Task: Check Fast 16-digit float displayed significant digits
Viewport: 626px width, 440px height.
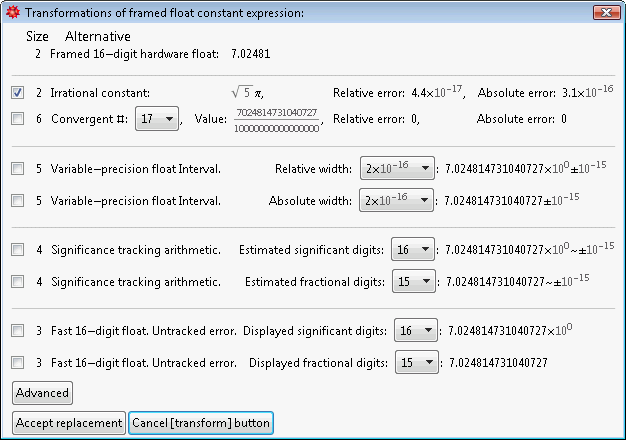Action: point(18,330)
